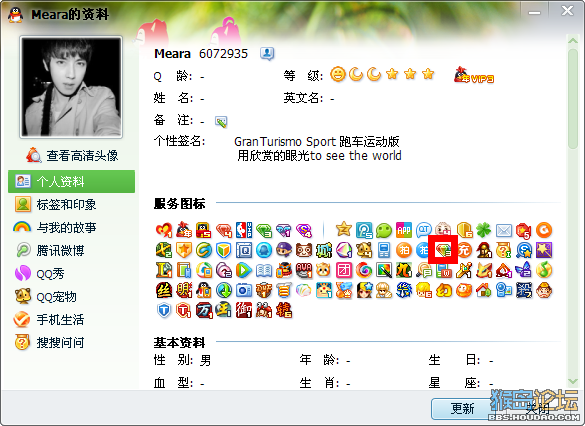The width and height of the screenshot is (585, 426).
Task: Click the contact card icon beside QQ number
Action: pos(267,54)
